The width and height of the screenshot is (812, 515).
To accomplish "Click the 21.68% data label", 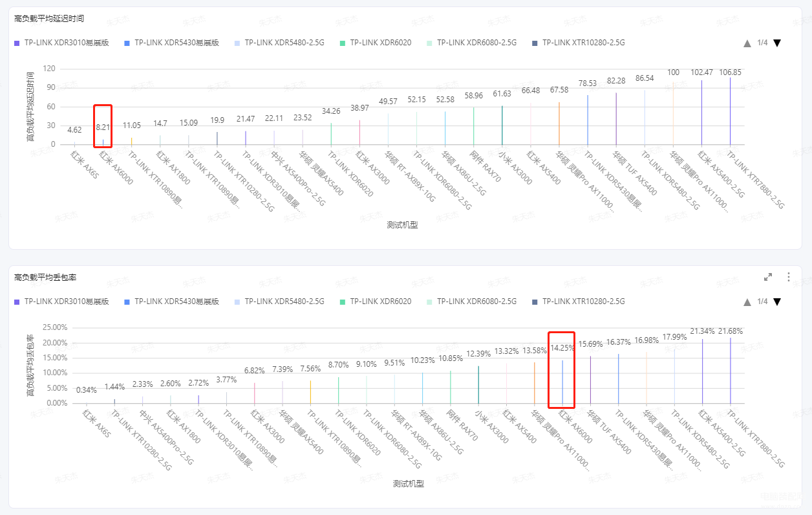I will coord(731,331).
